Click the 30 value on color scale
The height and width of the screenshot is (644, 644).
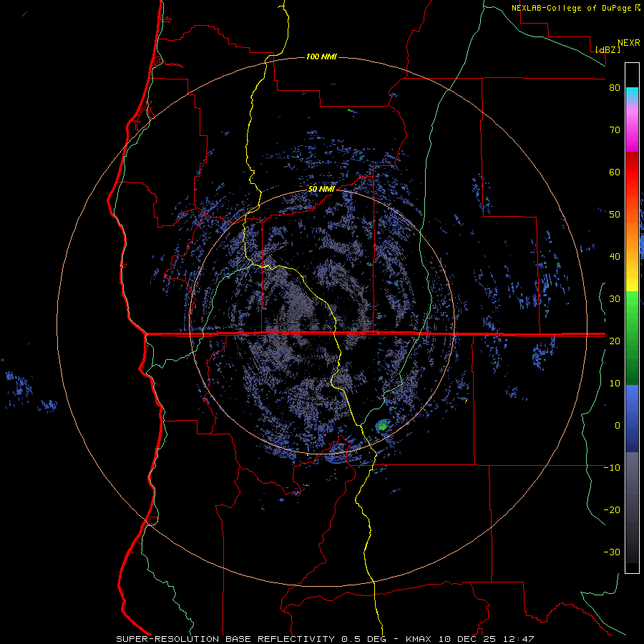click(615, 299)
